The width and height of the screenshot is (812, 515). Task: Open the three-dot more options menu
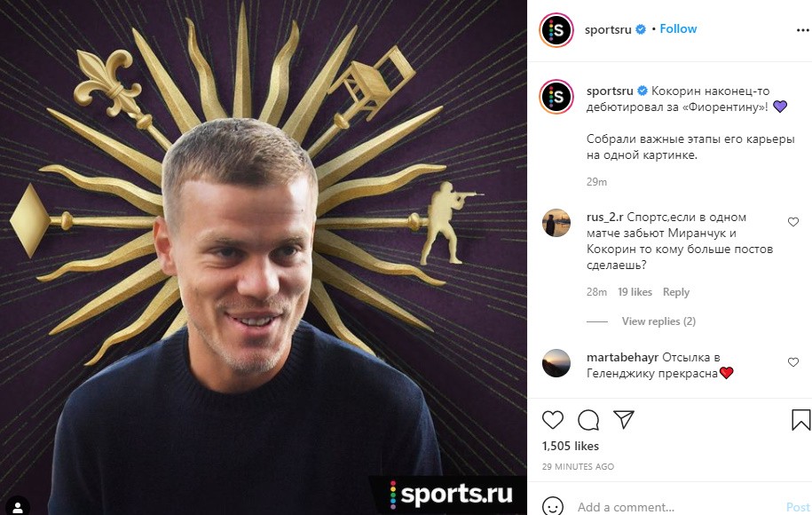[x=802, y=30]
